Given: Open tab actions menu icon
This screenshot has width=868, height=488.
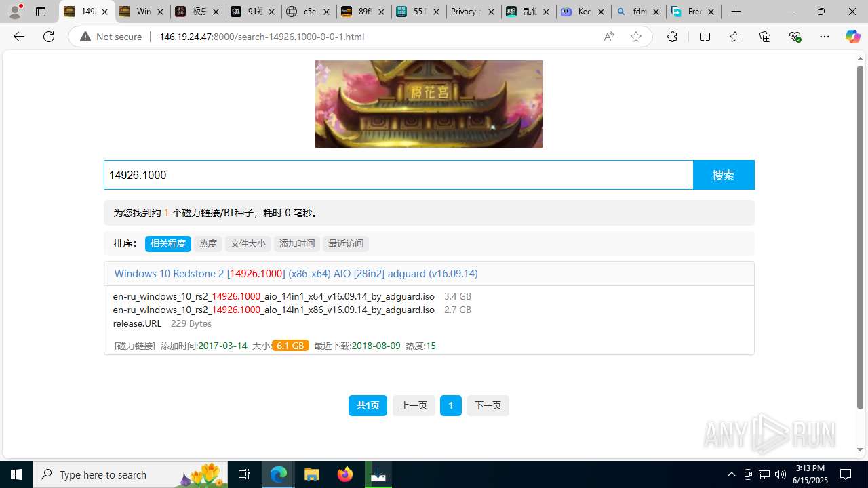Looking at the screenshot, I should pyautogui.click(x=41, y=12).
